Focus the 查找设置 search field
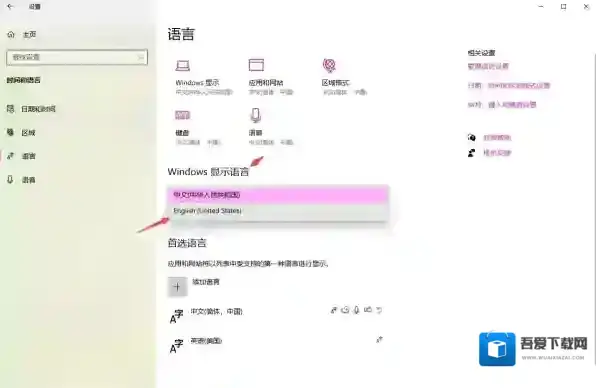This screenshot has height=388, width=596. 77,57
